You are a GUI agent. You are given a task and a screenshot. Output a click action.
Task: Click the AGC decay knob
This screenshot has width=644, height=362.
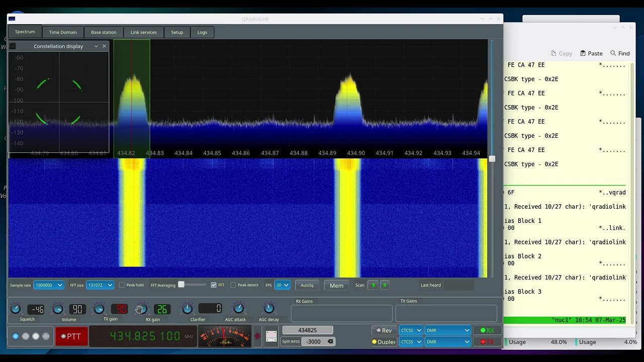click(x=269, y=308)
